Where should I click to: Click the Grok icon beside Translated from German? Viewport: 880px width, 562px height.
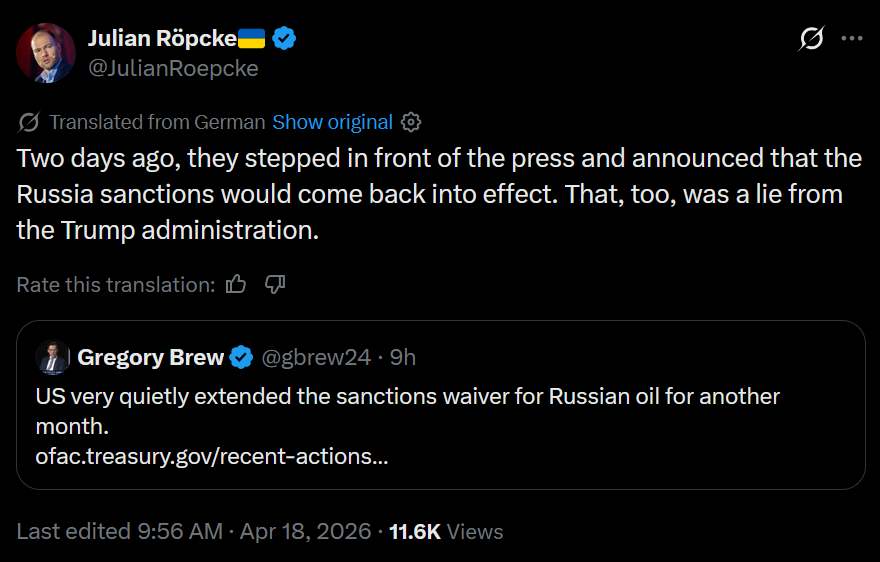pyautogui.click(x=29, y=122)
